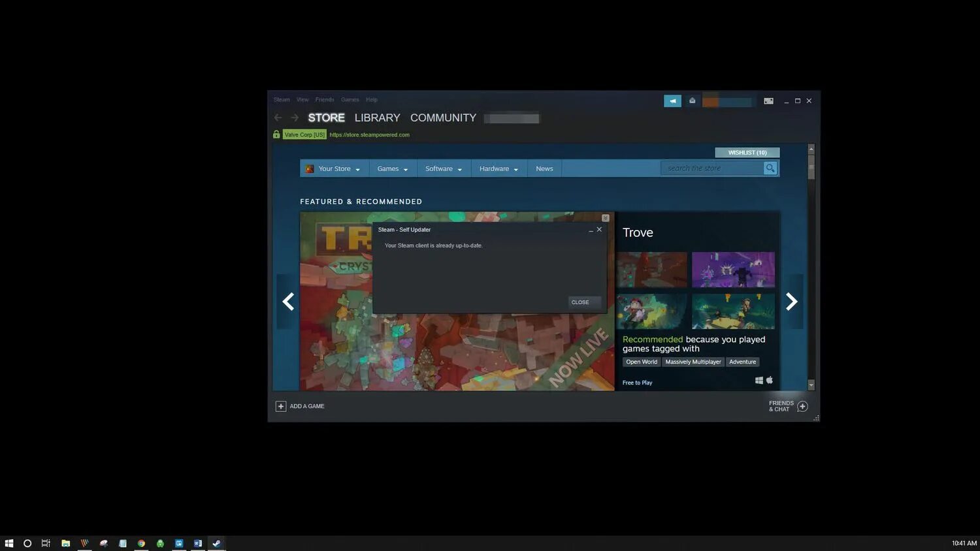The height and width of the screenshot is (551, 980).
Task: Click the ADD A GAME label
Action: click(307, 406)
